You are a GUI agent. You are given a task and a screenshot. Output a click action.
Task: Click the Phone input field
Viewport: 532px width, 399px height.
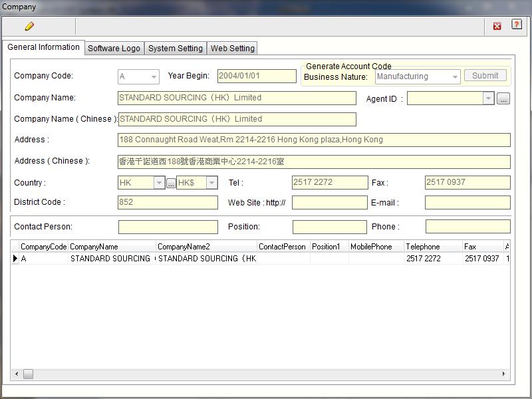468,227
